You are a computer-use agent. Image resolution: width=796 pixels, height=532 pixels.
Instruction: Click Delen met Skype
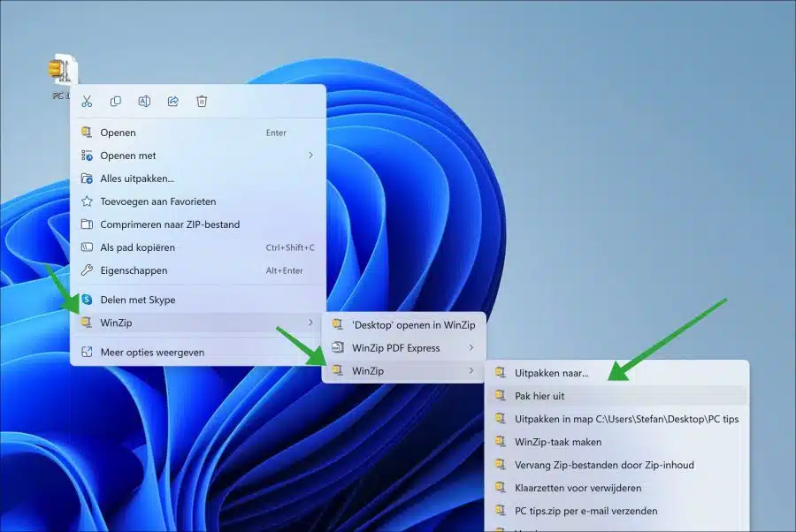[x=198, y=300]
